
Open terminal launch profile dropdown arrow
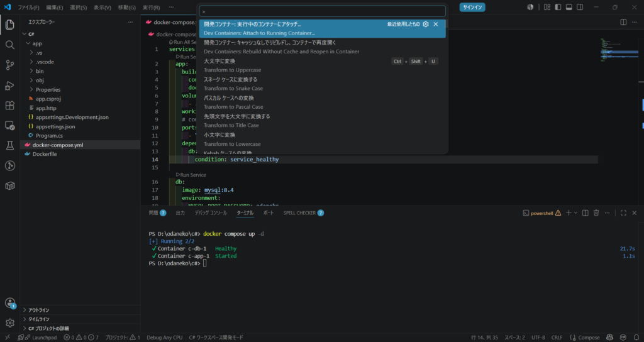(575, 212)
